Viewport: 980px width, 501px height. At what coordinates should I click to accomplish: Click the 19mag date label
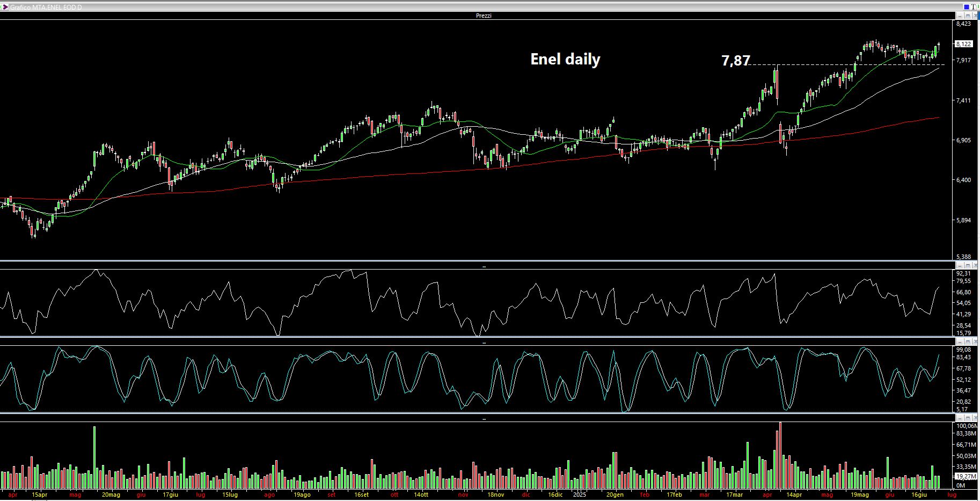[x=859, y=495]
